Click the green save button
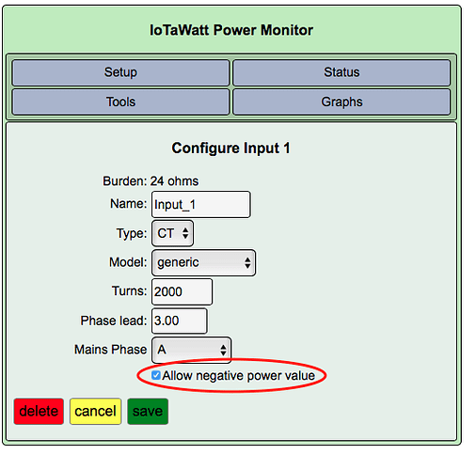Viewport: 476px width, 470px height. 148,412
